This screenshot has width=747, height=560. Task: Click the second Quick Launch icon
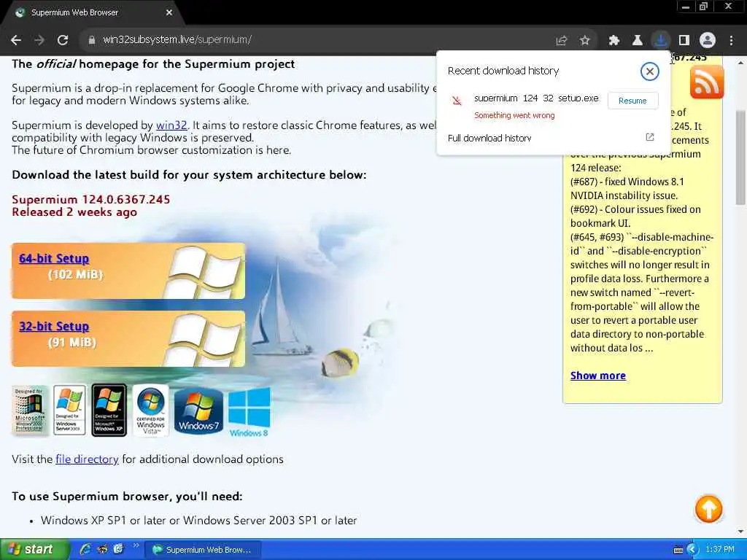pyautogui.click(x=102, y=549)
